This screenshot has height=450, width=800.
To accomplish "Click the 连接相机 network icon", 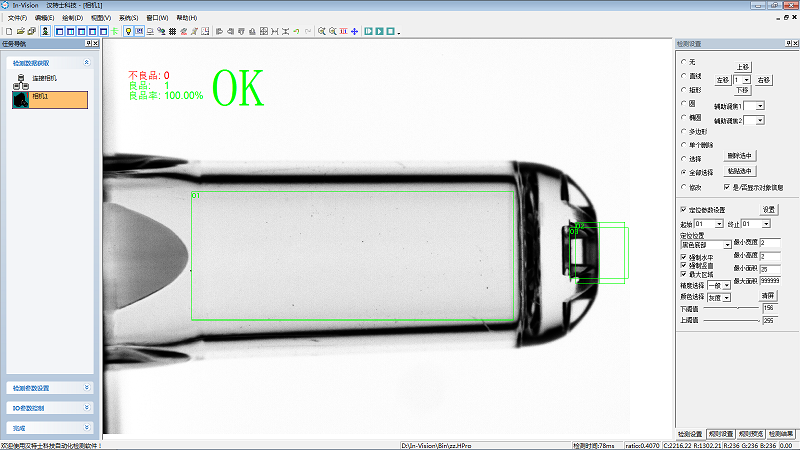I will pos(19,79).
